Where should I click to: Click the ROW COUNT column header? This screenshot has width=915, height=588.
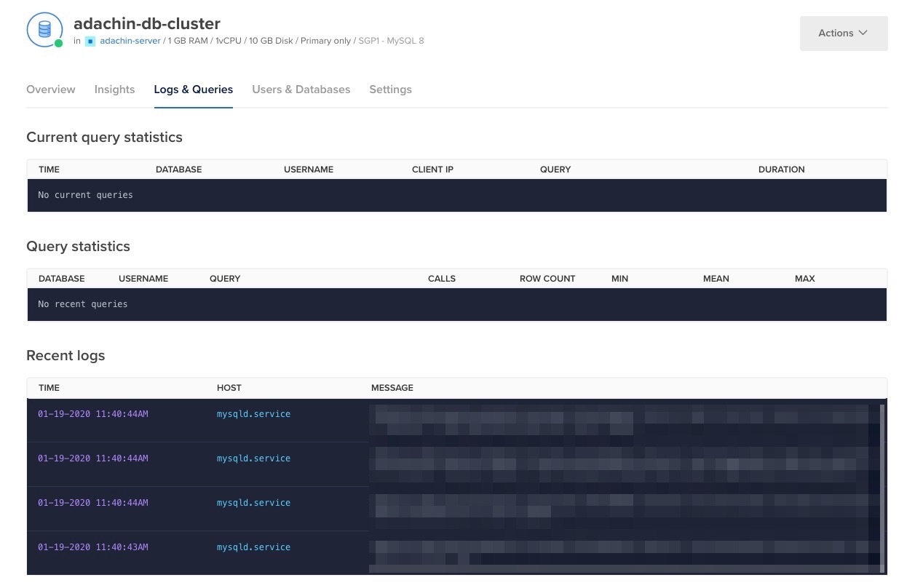(x=547, y=279)
